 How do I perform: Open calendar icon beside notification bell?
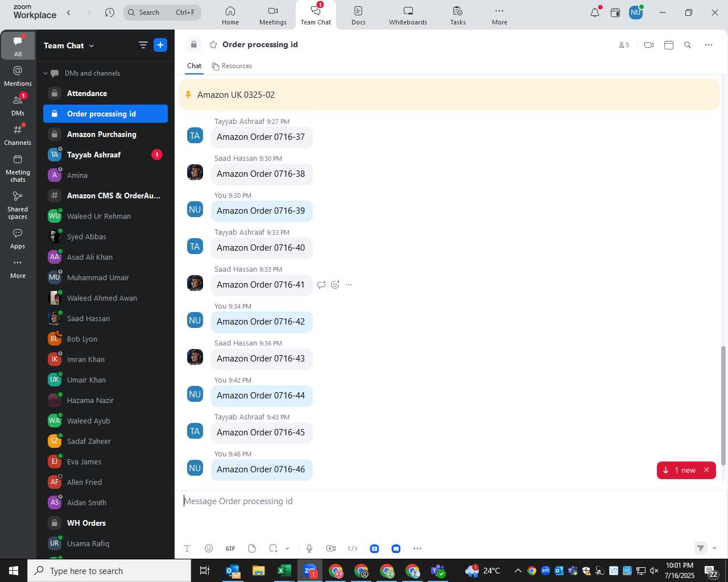(x=615, y=13)
